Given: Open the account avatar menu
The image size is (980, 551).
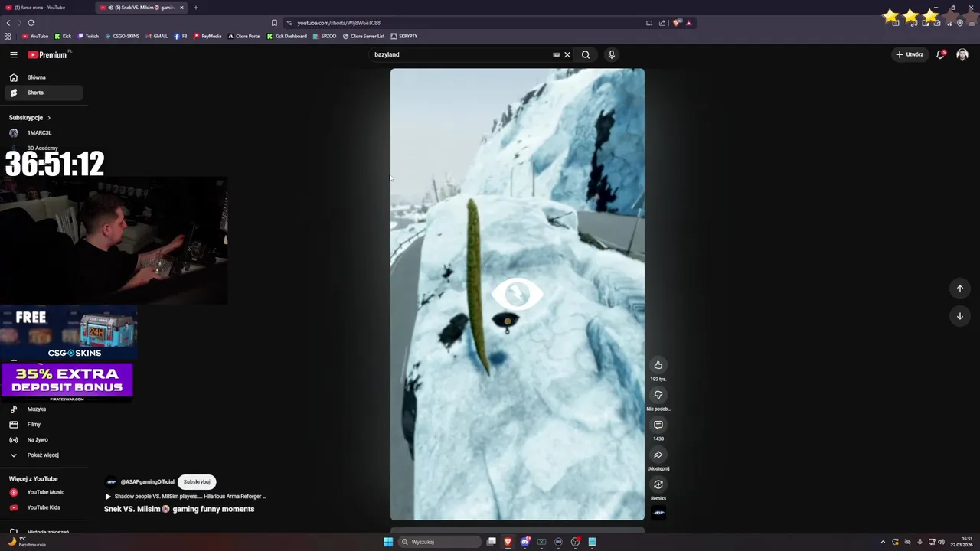Looking at the screenshot, I should click(962, 54).
